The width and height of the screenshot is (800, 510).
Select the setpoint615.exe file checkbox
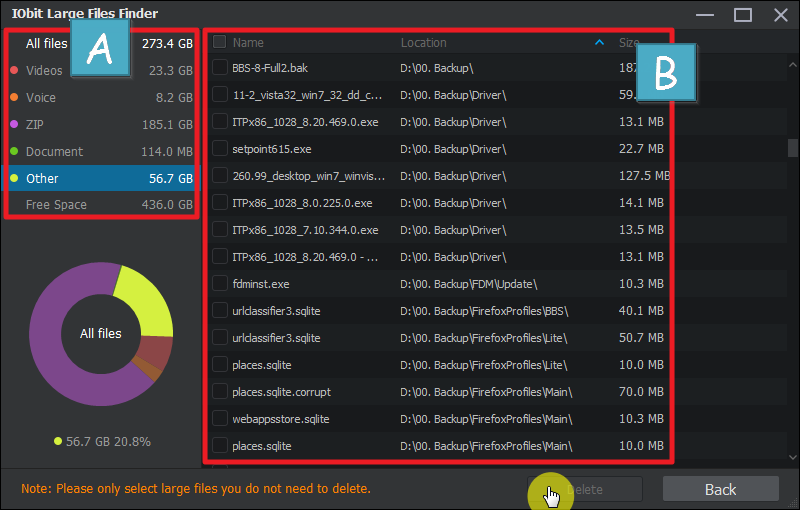(x=220, y=148)
